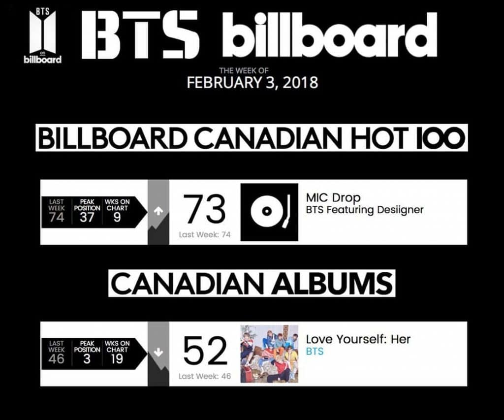Click the vinyl record icon for MIC Drop
Screen dimensions: 504x420
tap(269, 212)
